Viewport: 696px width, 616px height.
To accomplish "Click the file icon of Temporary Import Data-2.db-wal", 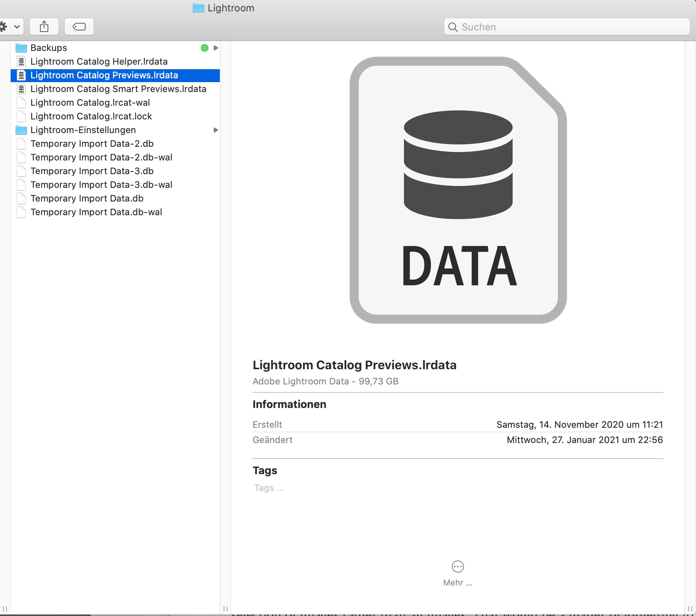I will click(21, 157).
